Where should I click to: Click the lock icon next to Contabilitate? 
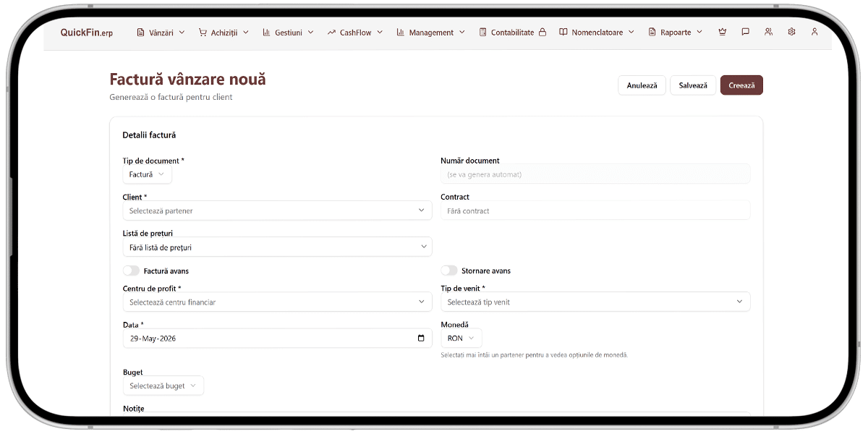pyautogui.click(x=542, y=32)
